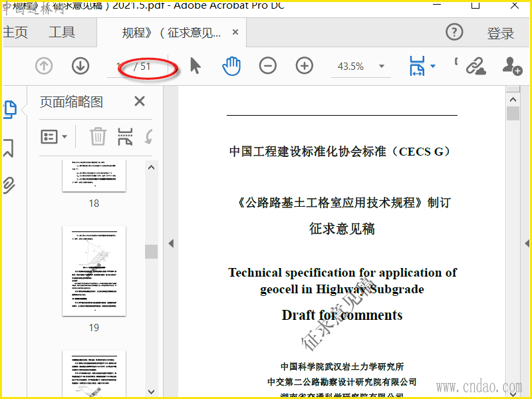Open the bookmarks panel icon

[x=9, y=148]
